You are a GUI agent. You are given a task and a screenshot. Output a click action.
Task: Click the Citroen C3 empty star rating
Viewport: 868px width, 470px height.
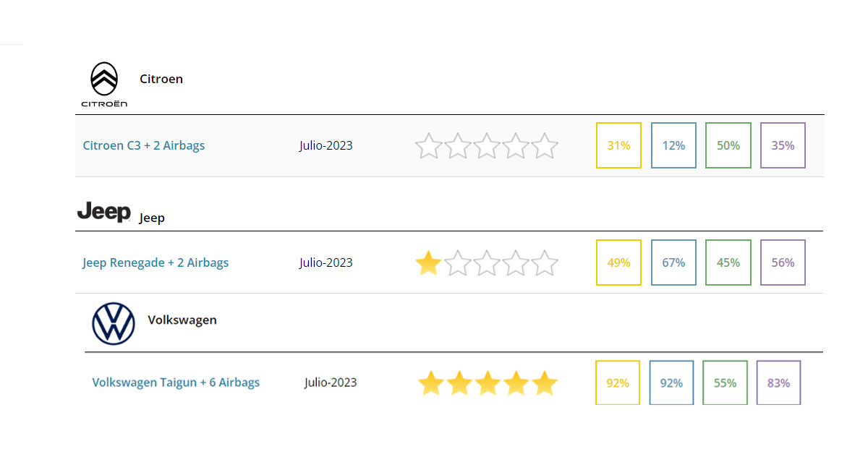coord(487,146)
